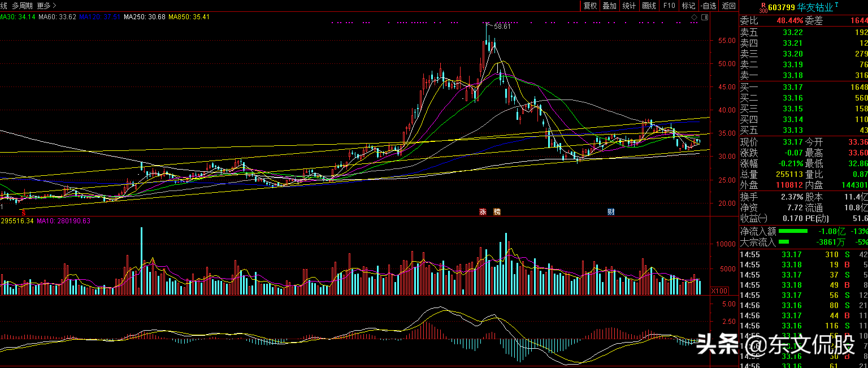Click the blue T superscript beside stock name
The width and height of the screenshot is (868, 368).
click(837, 5)
